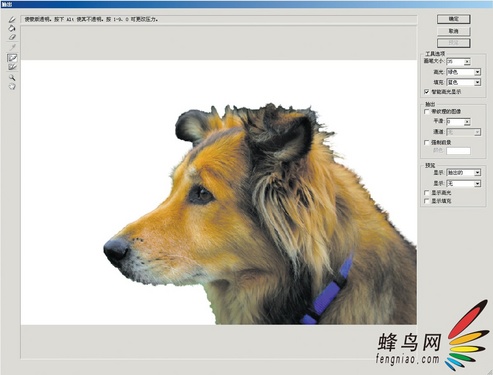Click the Cancel (取消) button
The height and width of the screenshot is (375, 493).
tap(454, 31)
